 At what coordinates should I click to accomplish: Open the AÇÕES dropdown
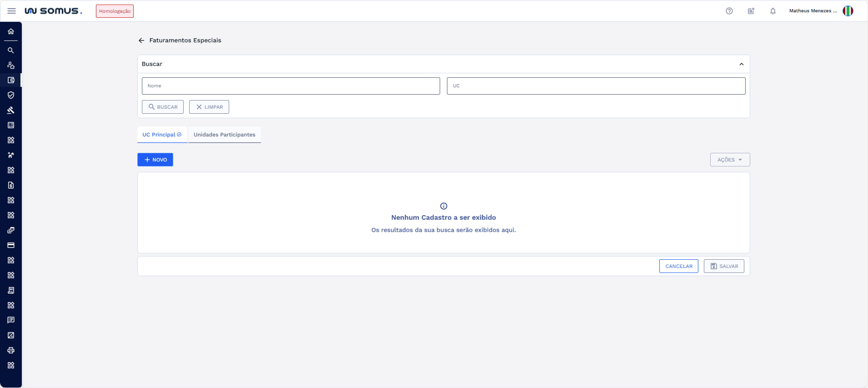730,160
